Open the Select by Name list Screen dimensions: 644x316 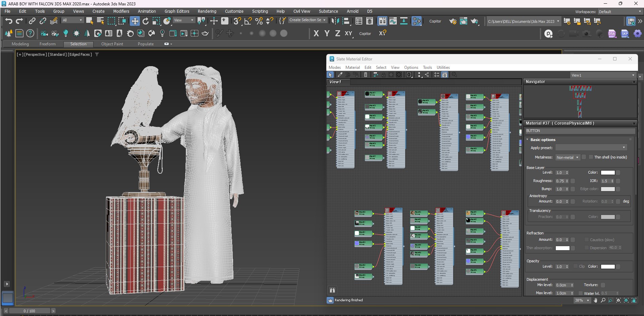(x=100, y=21)
